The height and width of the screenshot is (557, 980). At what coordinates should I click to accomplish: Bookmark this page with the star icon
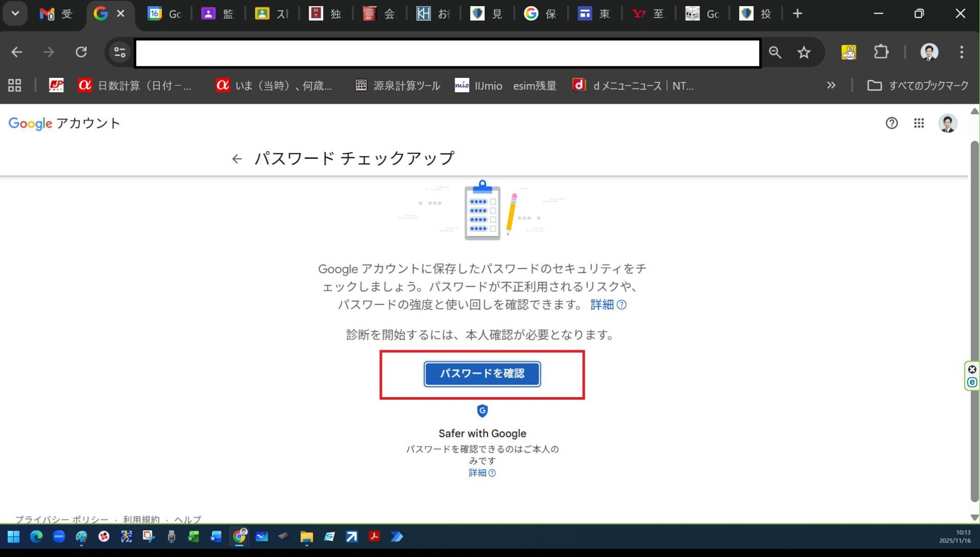[x=804, y=53]
